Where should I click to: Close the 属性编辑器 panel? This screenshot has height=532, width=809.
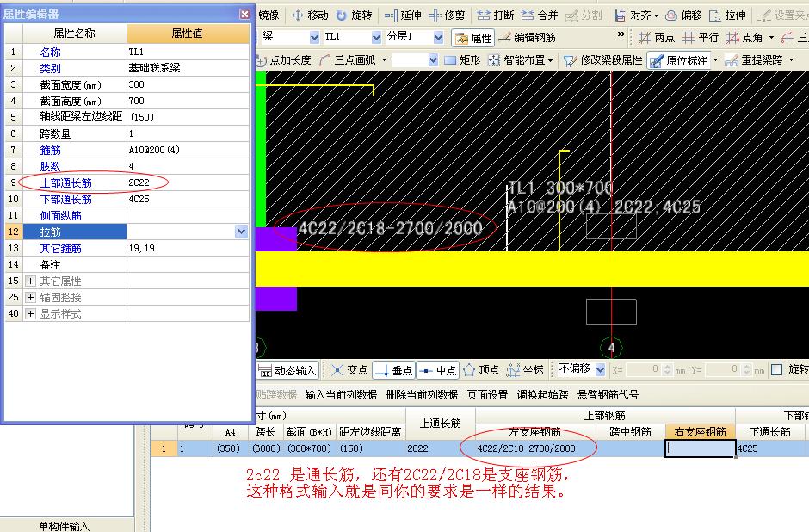pyautogui.click(x=245, y=14)
